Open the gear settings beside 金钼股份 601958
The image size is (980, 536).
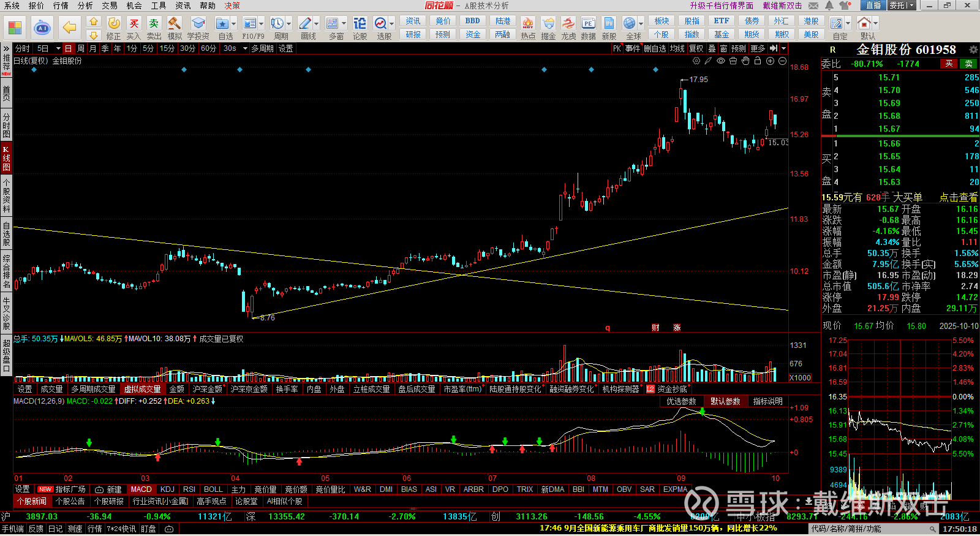pos(973,50)
